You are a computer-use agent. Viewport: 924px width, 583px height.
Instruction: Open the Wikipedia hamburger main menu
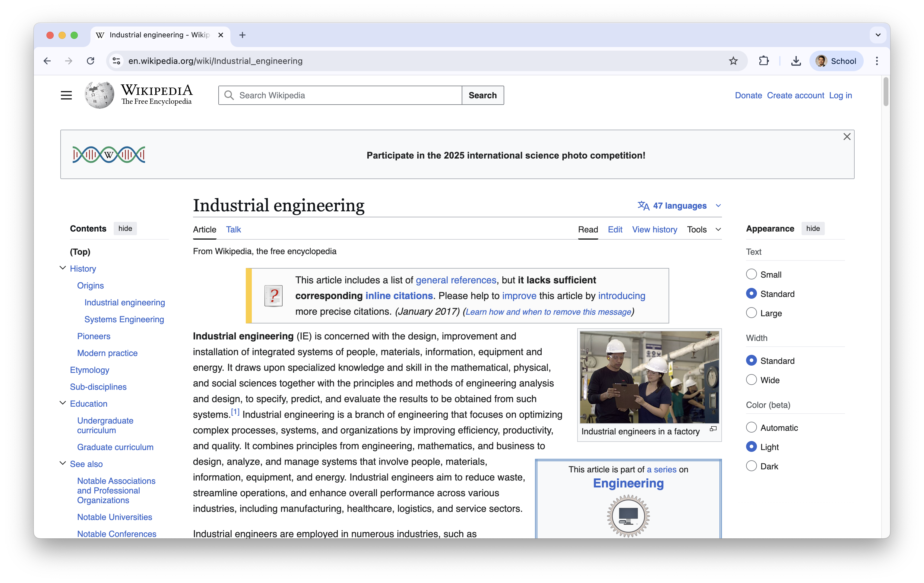coord(66,95)
